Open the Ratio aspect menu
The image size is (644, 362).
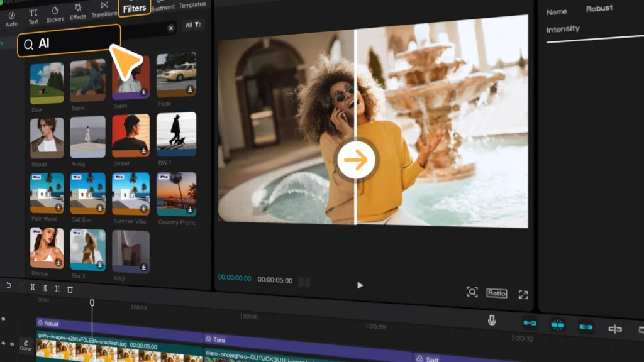497,293
